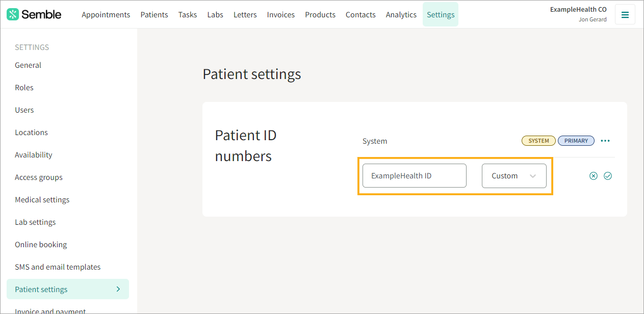Click the SYSTEM badge
Viewport: 644px width, 314px height.
click(x=538, y=140)
